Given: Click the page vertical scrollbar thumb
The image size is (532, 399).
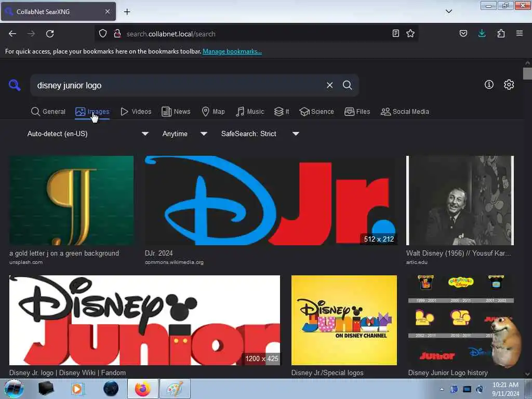Looking at the screenshot, I should tap(527, 74).
